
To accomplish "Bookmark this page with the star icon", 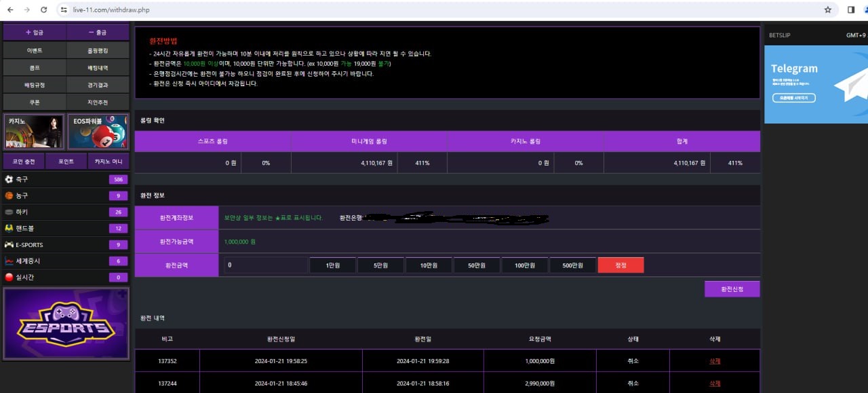I will click(x=827, y=10).
